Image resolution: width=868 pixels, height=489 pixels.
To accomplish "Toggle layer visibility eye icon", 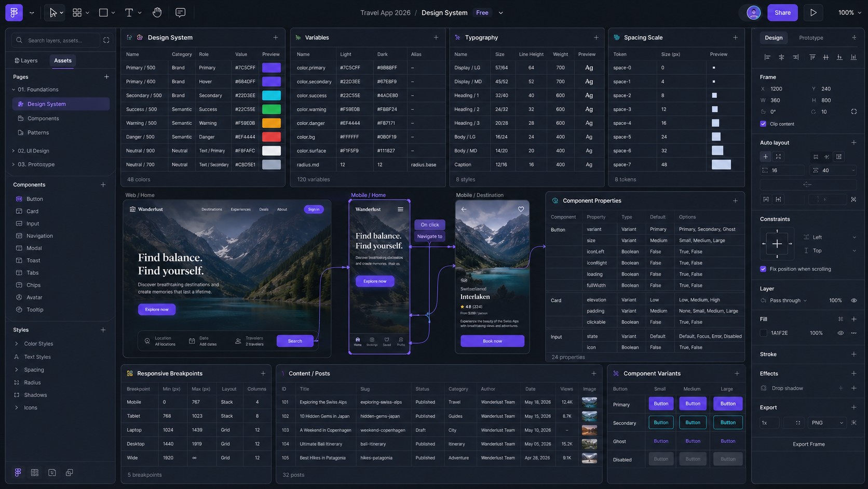I will click(853, 300).
